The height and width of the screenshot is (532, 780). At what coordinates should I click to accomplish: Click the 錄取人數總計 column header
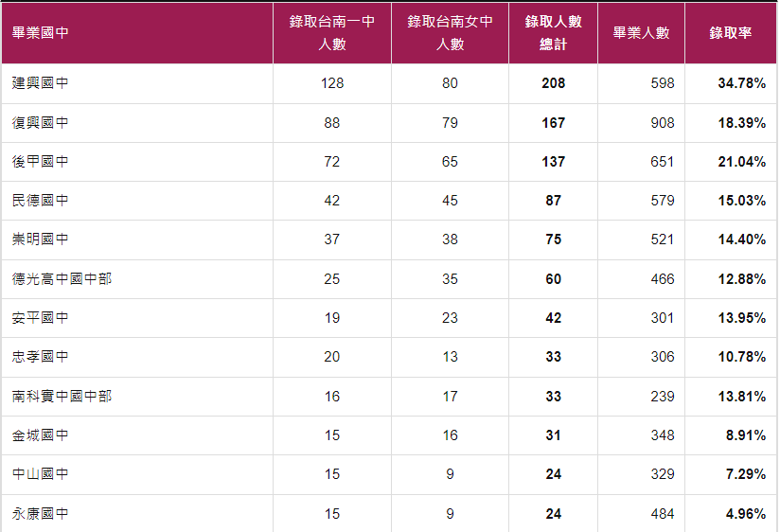[x=553, y=33]
